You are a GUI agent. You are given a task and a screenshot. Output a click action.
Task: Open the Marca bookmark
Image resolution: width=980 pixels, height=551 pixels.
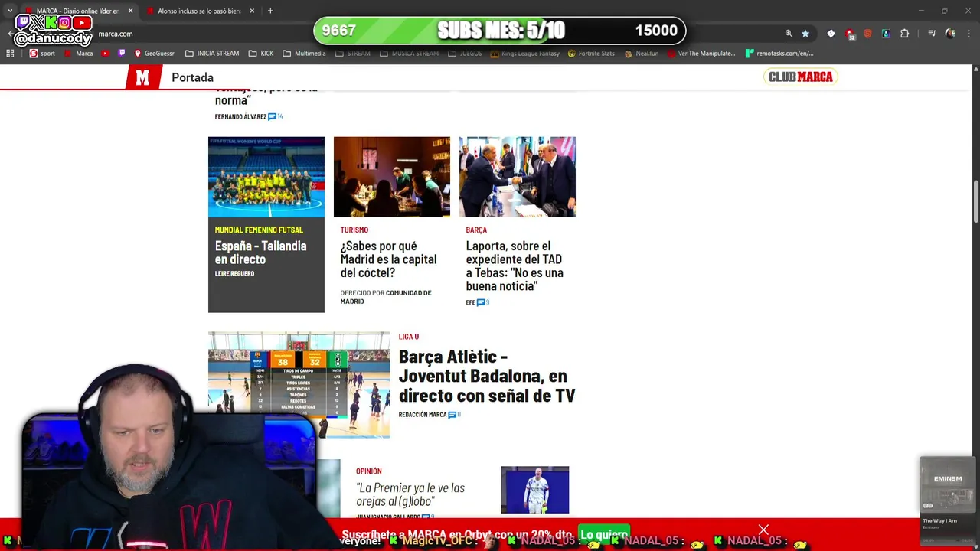(x=79, y=54)
